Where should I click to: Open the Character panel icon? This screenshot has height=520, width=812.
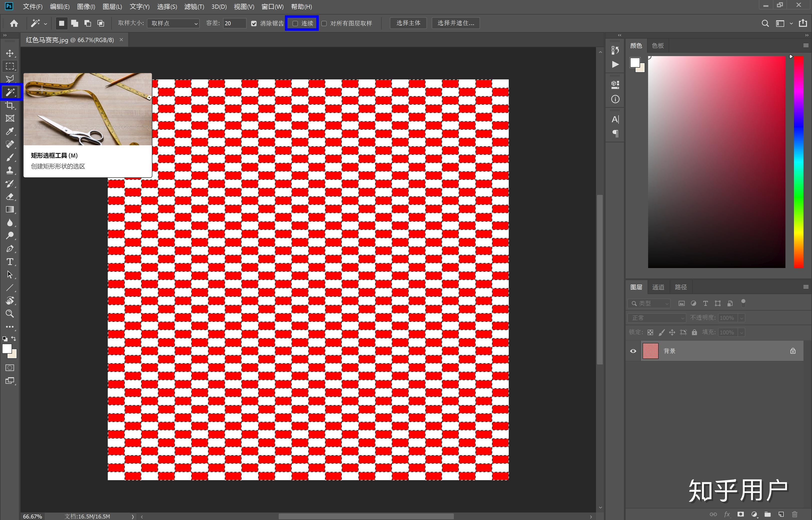(x=615, y=119)
